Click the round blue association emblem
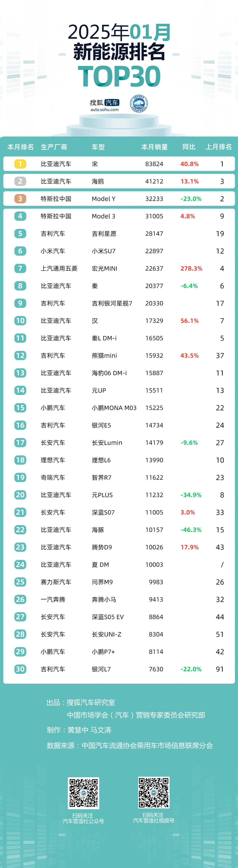 (139, 104)
